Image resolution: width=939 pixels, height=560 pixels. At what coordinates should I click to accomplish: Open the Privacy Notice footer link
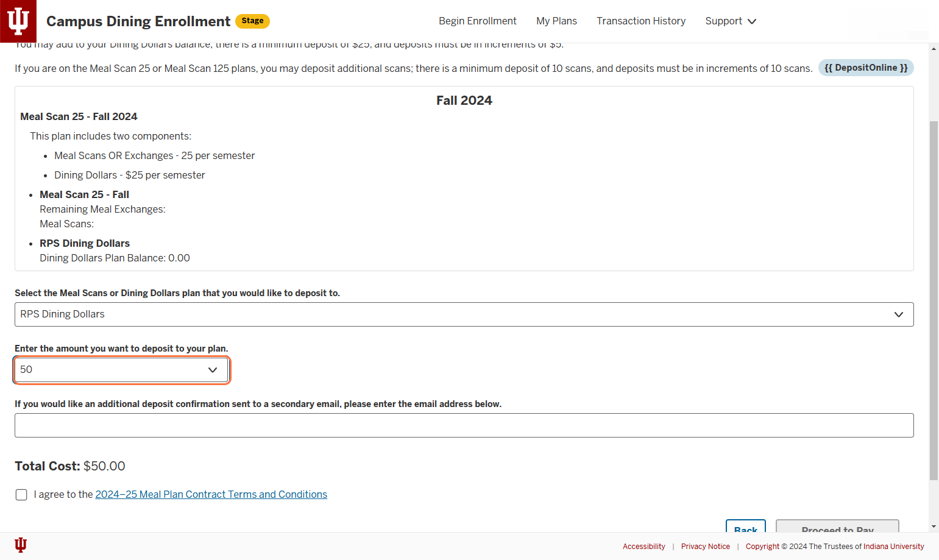pos(705,547)
